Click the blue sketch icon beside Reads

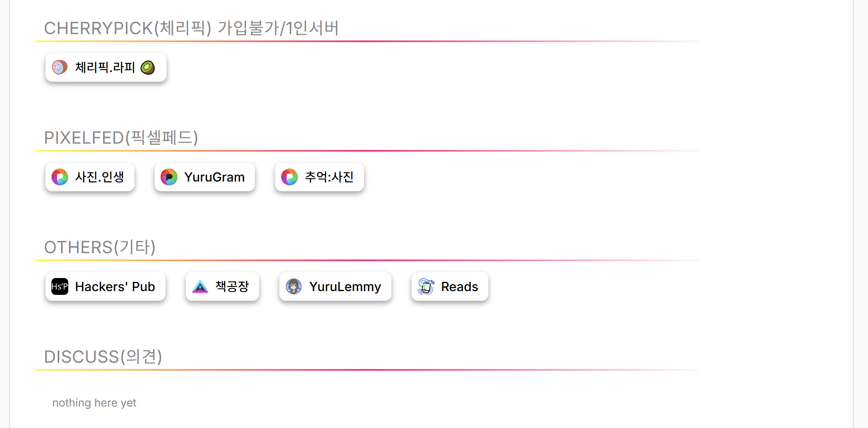pos(426,286)
